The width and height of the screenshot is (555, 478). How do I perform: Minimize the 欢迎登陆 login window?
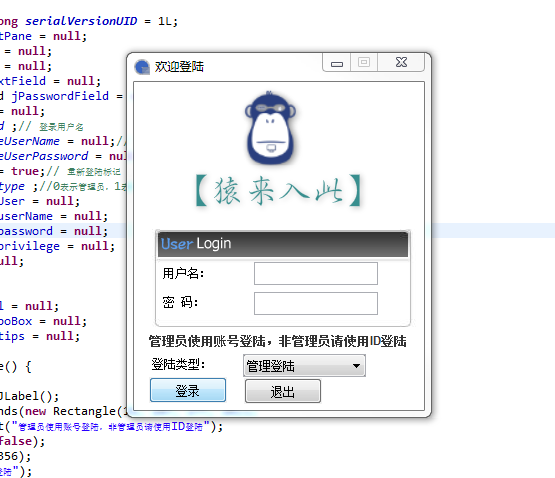click(x=337, y=63)
